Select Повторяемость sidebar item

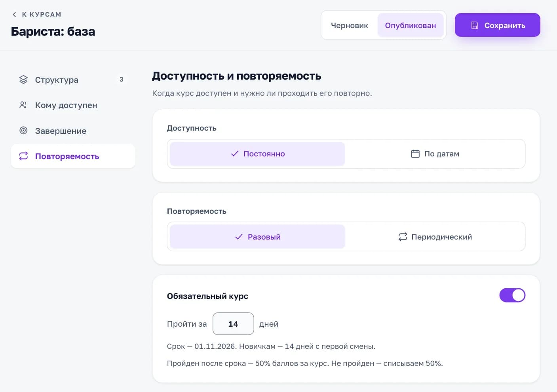(x=73, y=156)
